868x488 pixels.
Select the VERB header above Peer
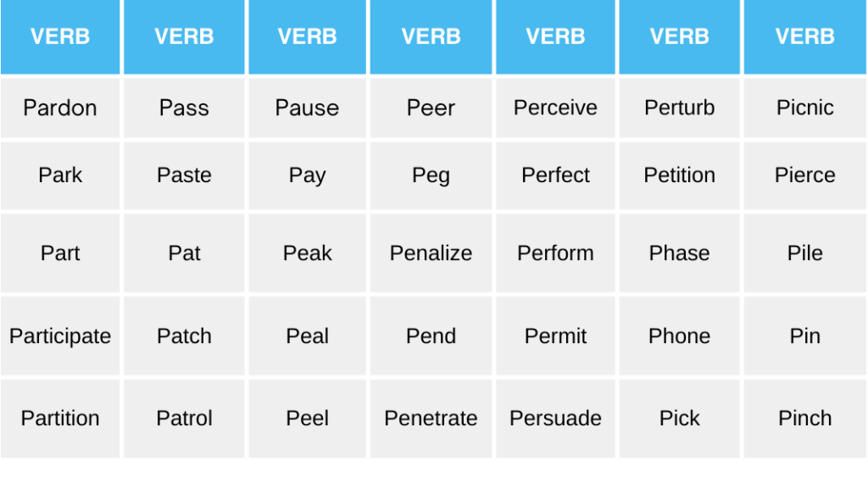(431, 36)
